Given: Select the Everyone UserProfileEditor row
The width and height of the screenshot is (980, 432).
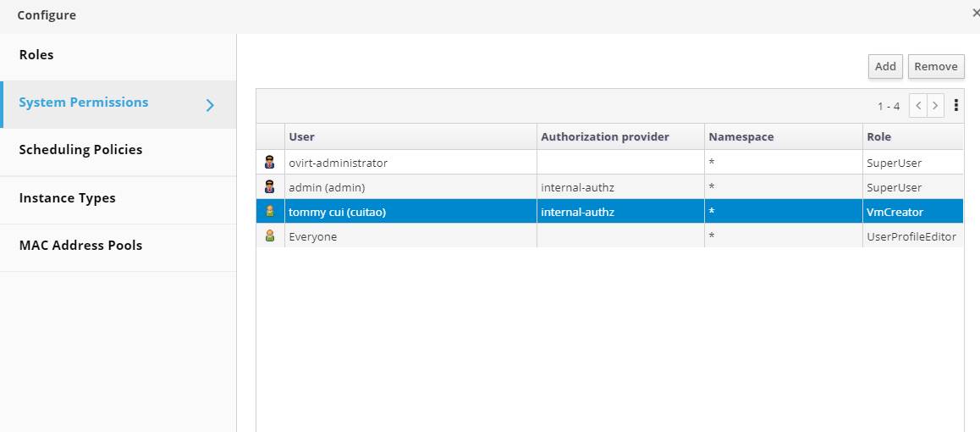Looking at the screenshot, I should pos(406,236).
